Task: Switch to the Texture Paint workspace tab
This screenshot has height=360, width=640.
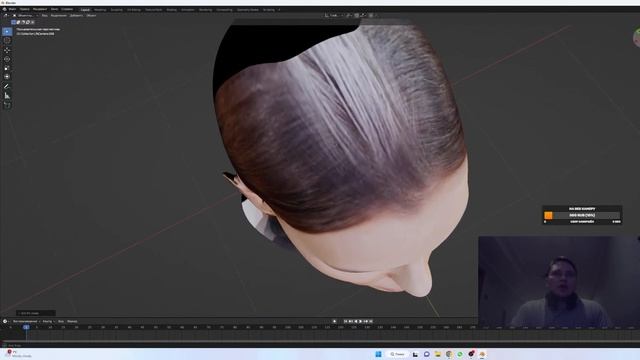Action: [x=153, y=9]
